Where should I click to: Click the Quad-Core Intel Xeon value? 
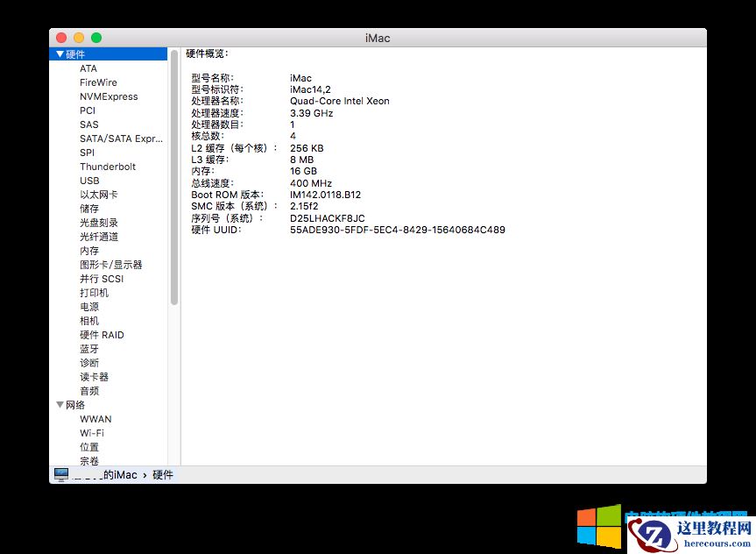tap(339, 101)
